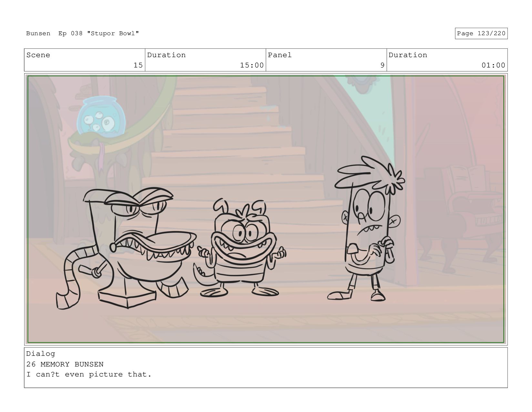Viewport: 532px width, 412px height.
Task: Click the header text Bunsen Ep 038 "Stupor Bowl"
Action: point(83,34)
